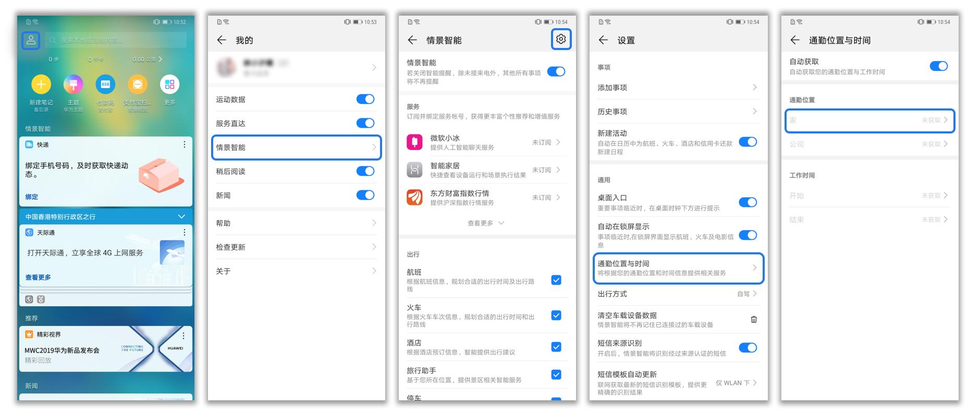Tap the yellow New Note (新建笔记) icon
This screenshot has height=417, width=980.
click(x=41, y=84)
